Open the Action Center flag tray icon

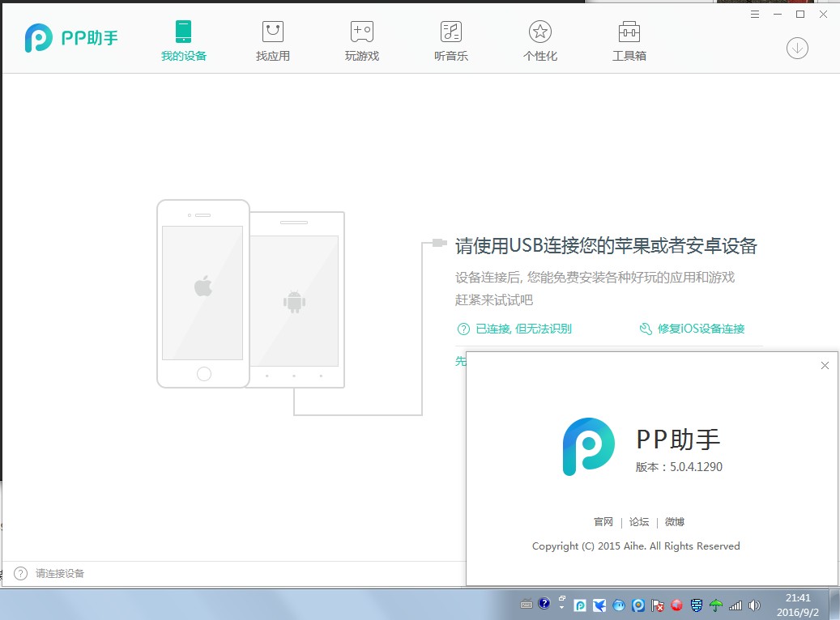[x=657, y=605]
